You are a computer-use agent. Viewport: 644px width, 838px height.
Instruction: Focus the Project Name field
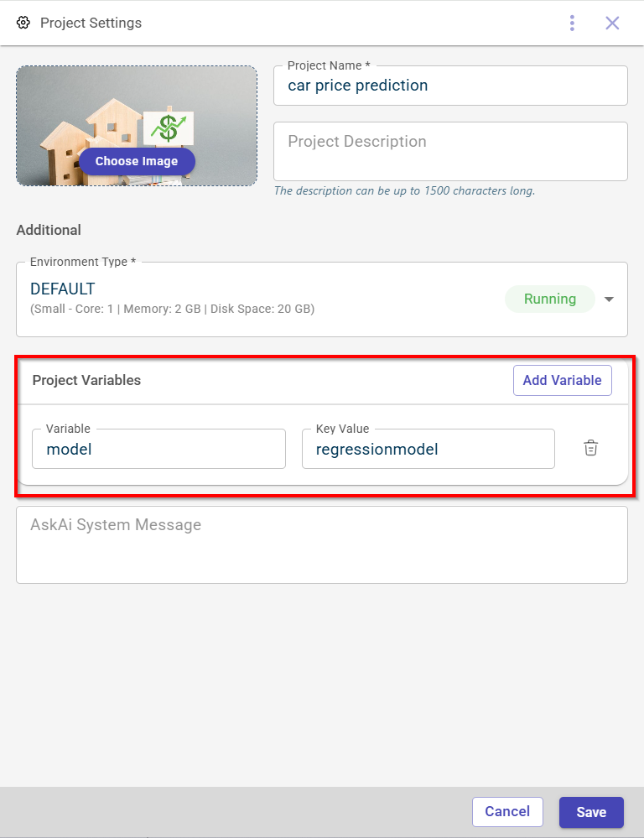450,86
